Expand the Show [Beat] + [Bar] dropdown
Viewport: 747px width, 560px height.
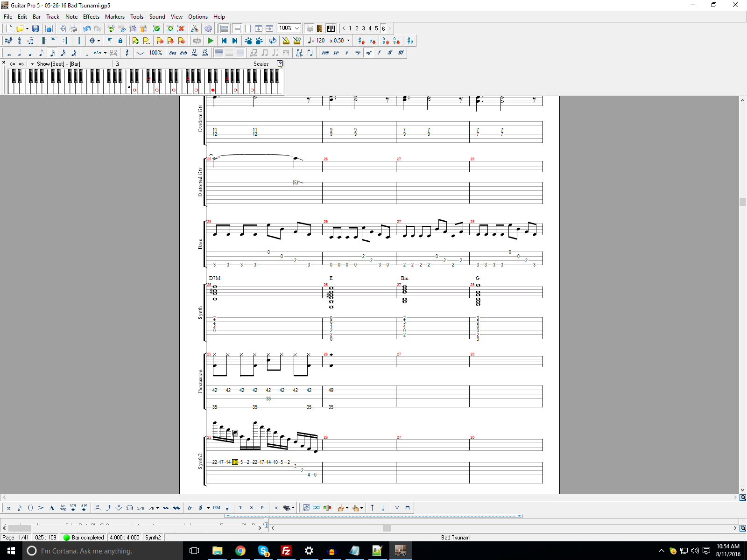click(x=32, y=64)
